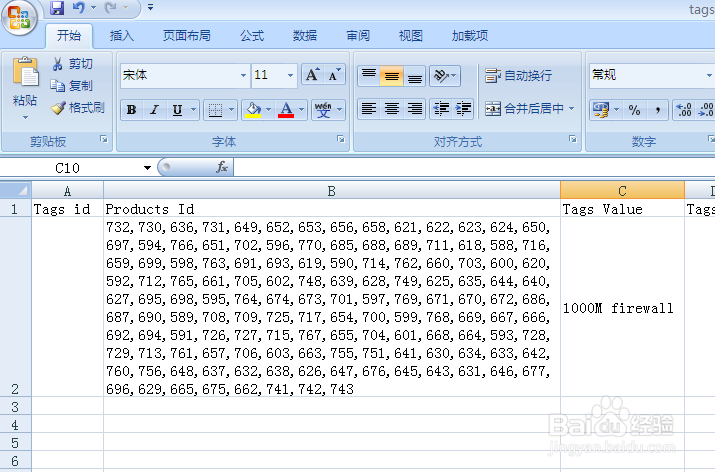The height and width of the screenshot is (472, 715).
Task: Click the cell containing 1000M firewall
Action: pyautogui.click(x=622, y=307)
